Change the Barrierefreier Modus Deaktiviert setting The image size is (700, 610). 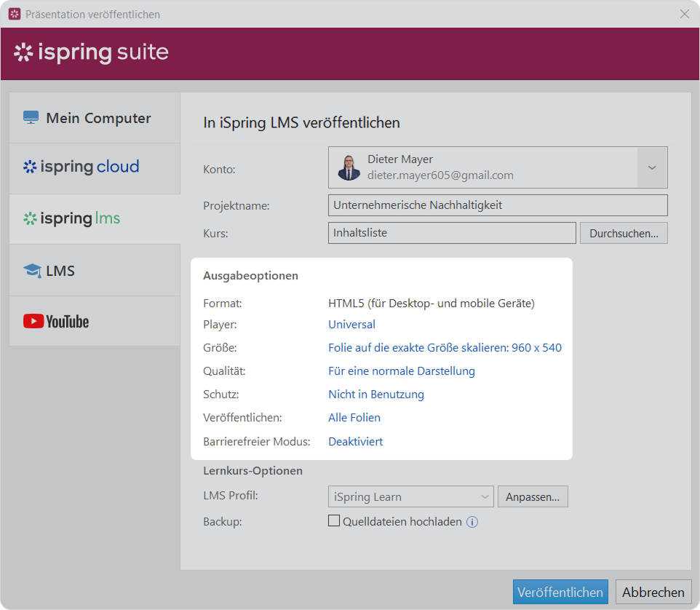coord(355,441)
